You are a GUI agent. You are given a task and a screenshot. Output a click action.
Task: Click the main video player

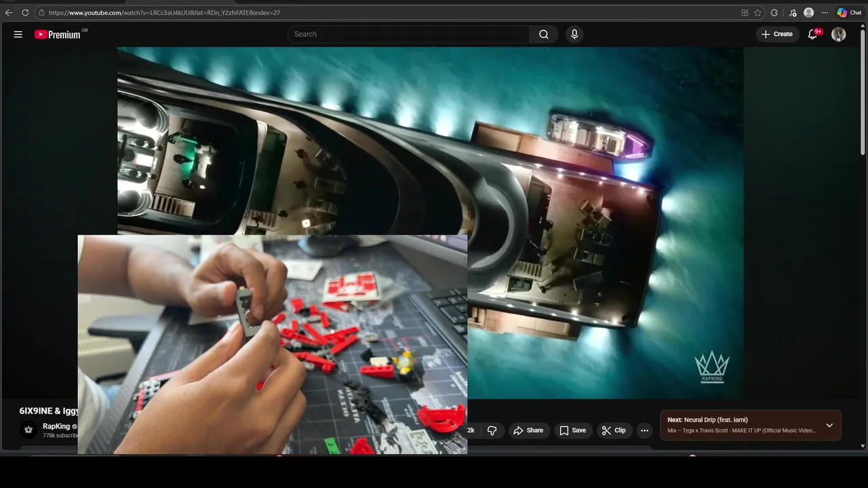tap(430, 223)
